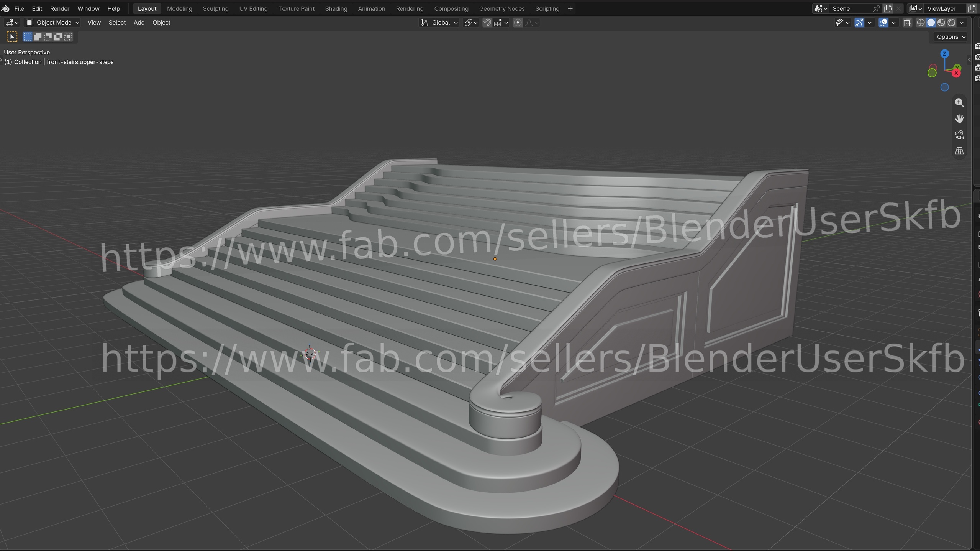
Task: Open the viewport Select menu
Action: pos(117,23)
